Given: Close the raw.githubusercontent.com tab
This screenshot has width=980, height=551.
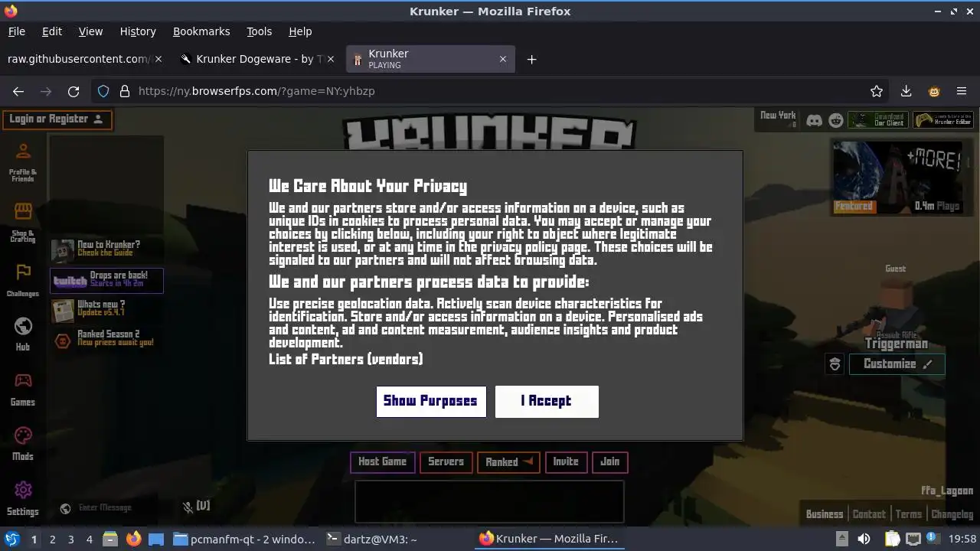Looking at the screenshot, I should [158, 59].
